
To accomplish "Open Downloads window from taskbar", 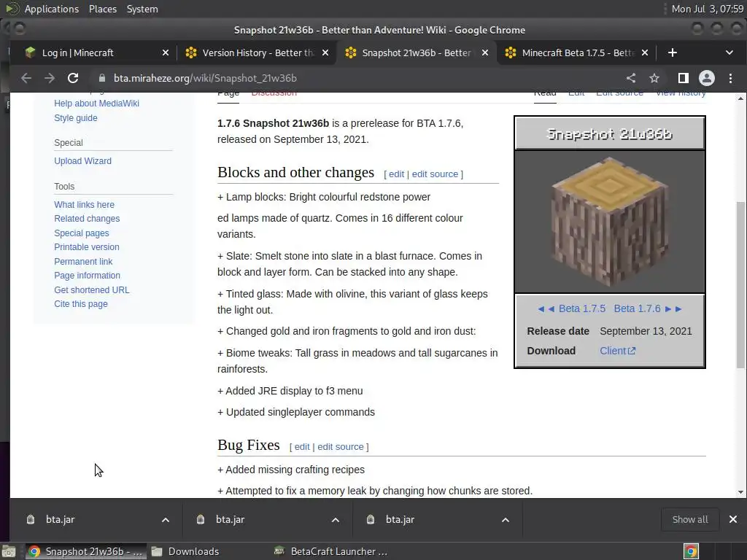I will click(x=186, y=551).
